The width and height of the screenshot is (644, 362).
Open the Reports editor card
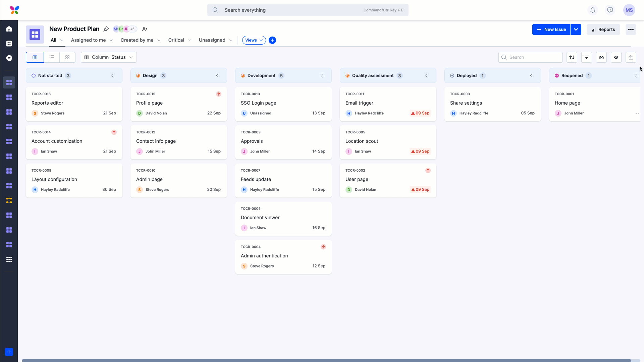(74, 104)
